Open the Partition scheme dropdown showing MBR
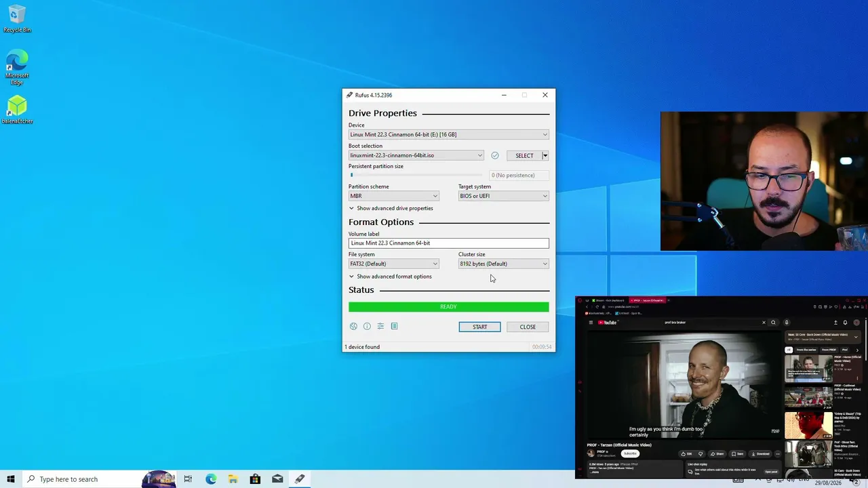868x488 pixels. 394,196
